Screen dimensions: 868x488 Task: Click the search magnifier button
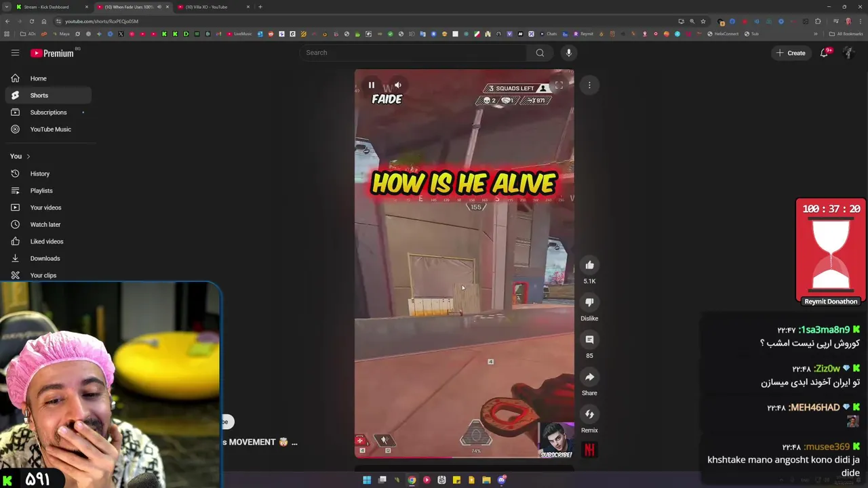(540, 53)
